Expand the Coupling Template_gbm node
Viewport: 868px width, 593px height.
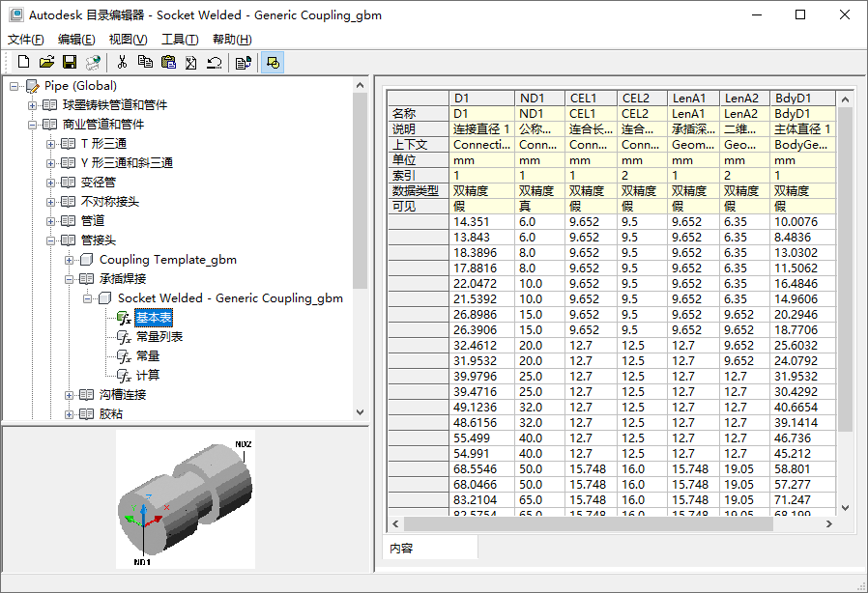point(69,260)
